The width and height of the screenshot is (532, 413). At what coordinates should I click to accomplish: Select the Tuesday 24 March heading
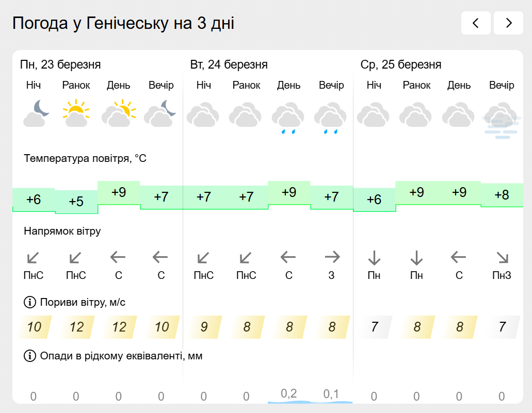click(229, 64)
